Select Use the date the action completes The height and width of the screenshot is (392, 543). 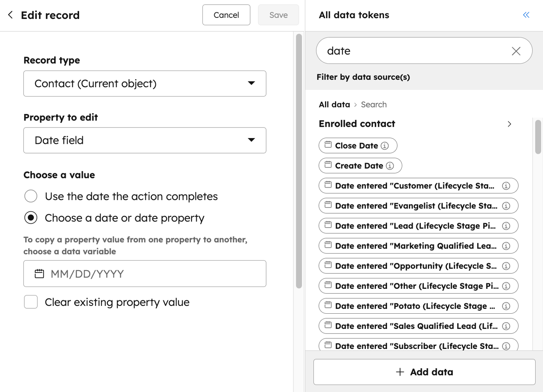coord(31,196)
